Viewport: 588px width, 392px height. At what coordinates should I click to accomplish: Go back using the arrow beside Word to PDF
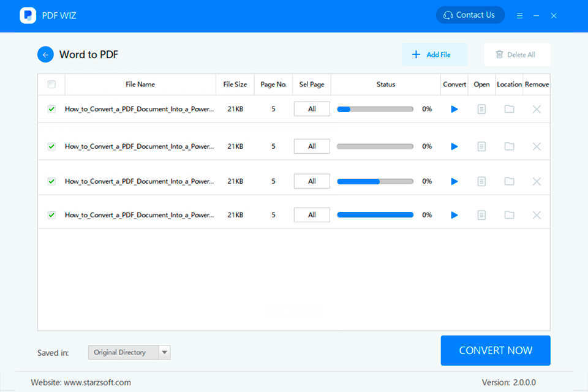pyautogui.click(x=45, y=55)
